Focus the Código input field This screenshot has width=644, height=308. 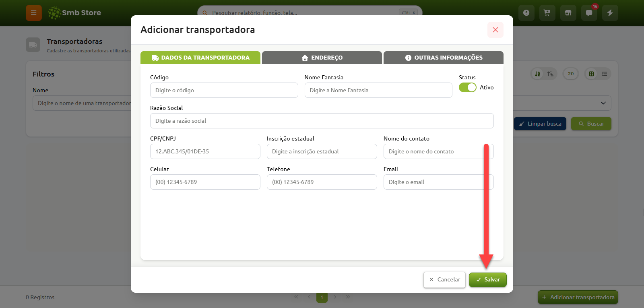tap(224, 90)
